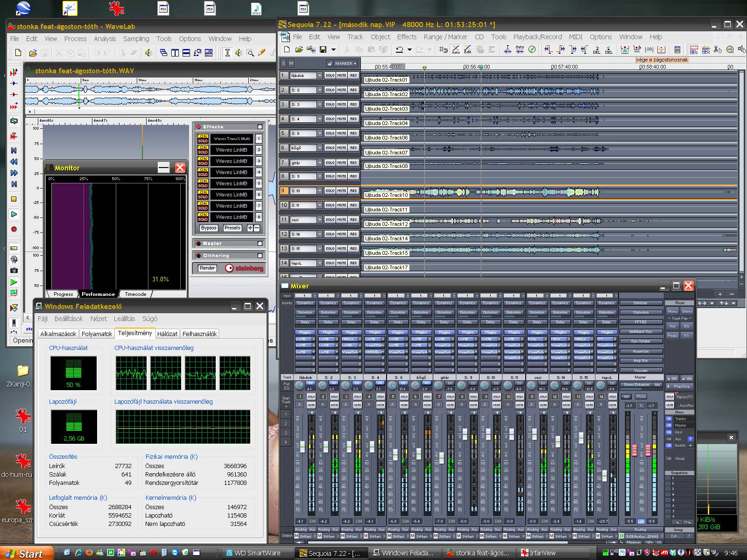Solo the lábdob track
The width and height of the screenshot is (747, 560).
pos(330,75)
